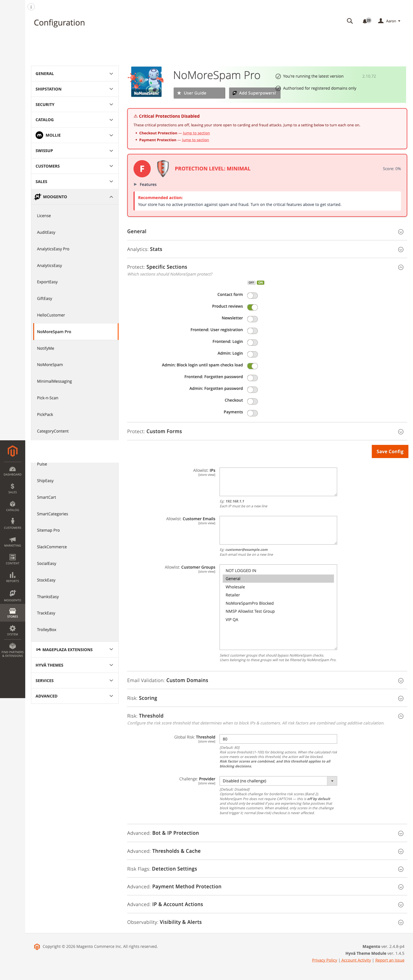Viewport: 413px width, 980px height.
Task: Click Save Config button
Action: (390, 451)
